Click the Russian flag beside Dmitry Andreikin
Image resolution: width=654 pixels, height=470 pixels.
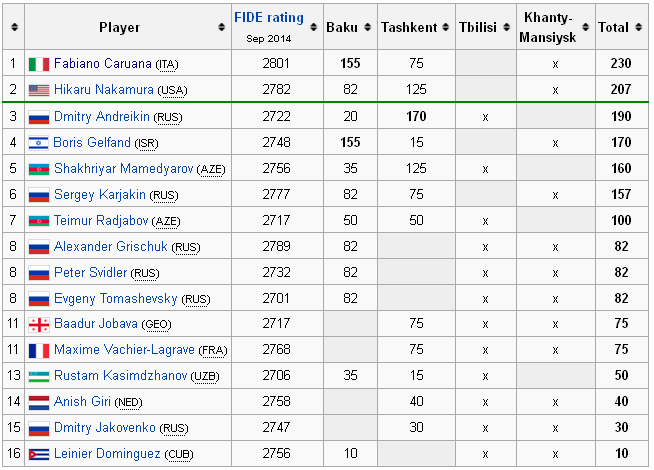tap(38, 116)
